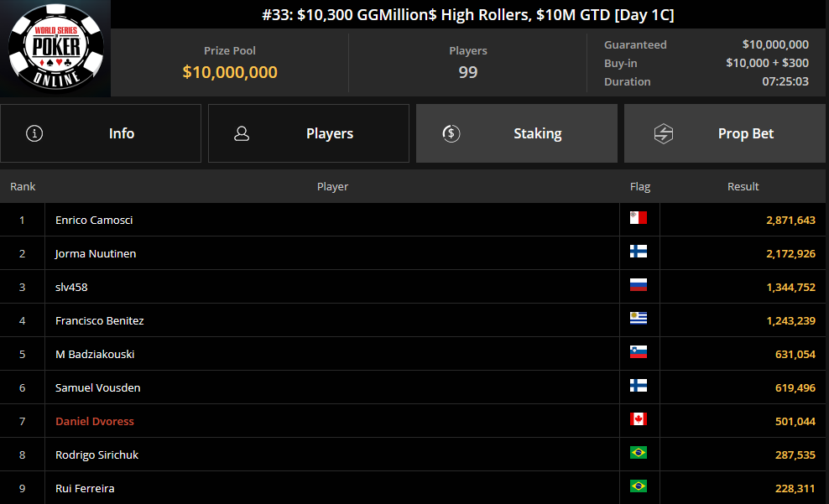Click the Uruguay flag for Francisco Benitez
Image resolution: width=829 pixels, height=504 pixels.
[639, 319]
